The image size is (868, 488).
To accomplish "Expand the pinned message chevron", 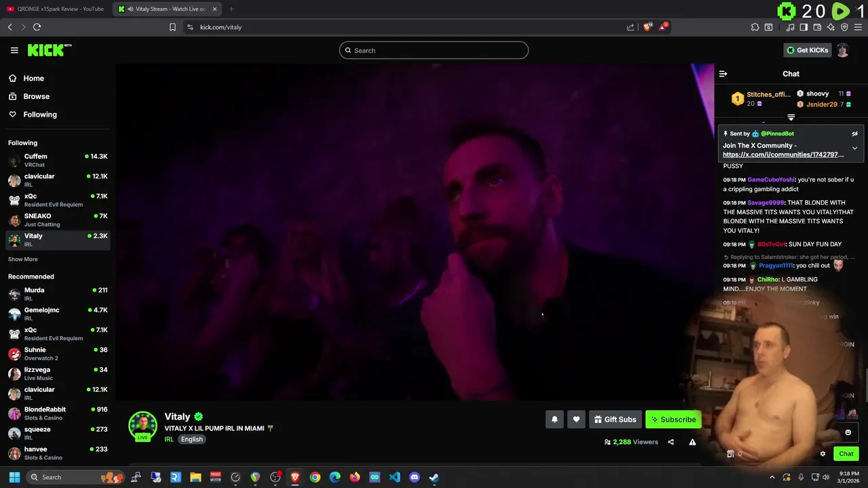I will [x=854, y=148].
